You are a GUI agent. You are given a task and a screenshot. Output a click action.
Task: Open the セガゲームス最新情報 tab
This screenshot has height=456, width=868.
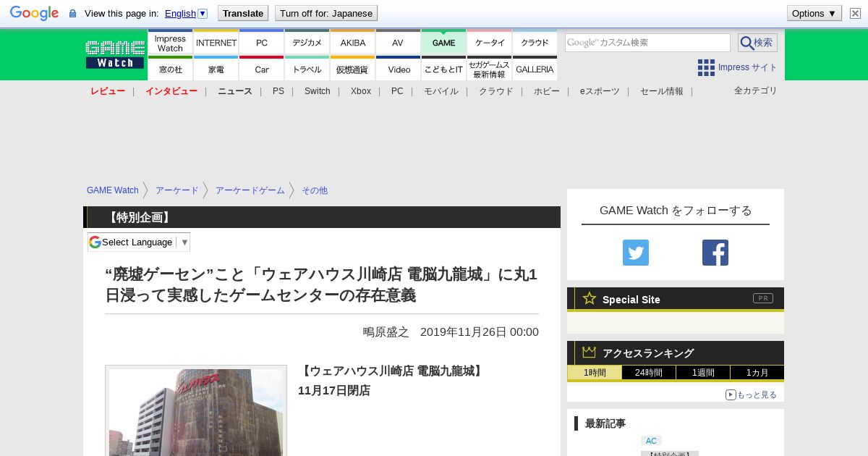tap(490, 69)
